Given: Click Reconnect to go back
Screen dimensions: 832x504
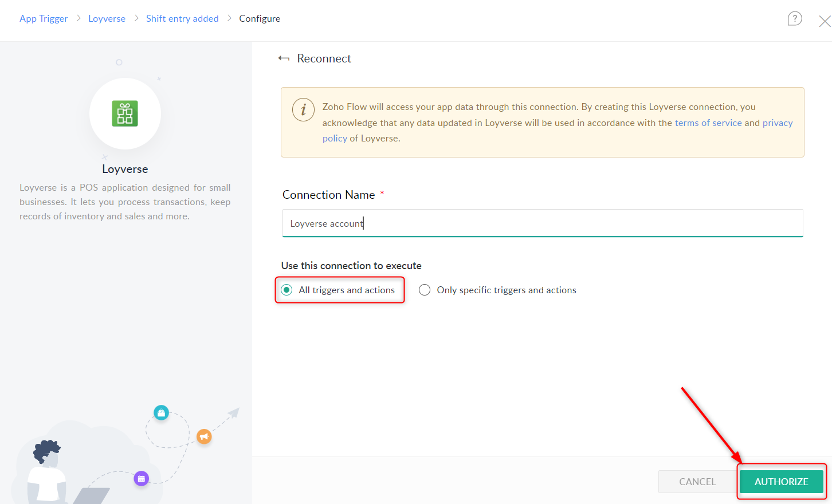Looking at the screenshot, I should [x=324, y=58].
